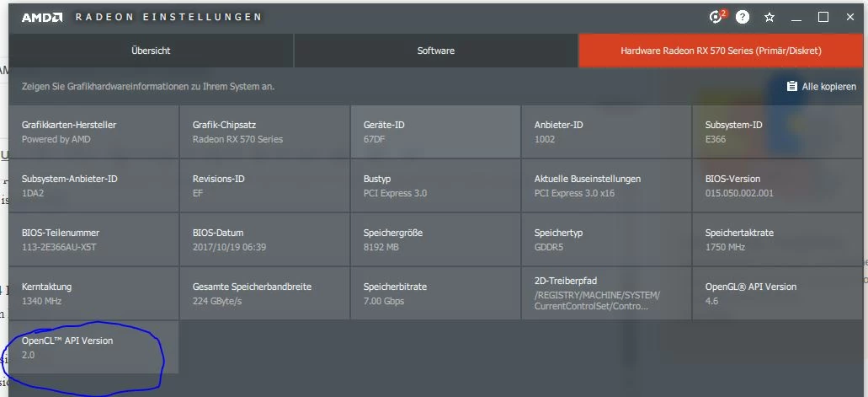Click the RADEON EINSTELLUNGEN title text
This screenshot has width=868, height=397.
click(168, 17)
